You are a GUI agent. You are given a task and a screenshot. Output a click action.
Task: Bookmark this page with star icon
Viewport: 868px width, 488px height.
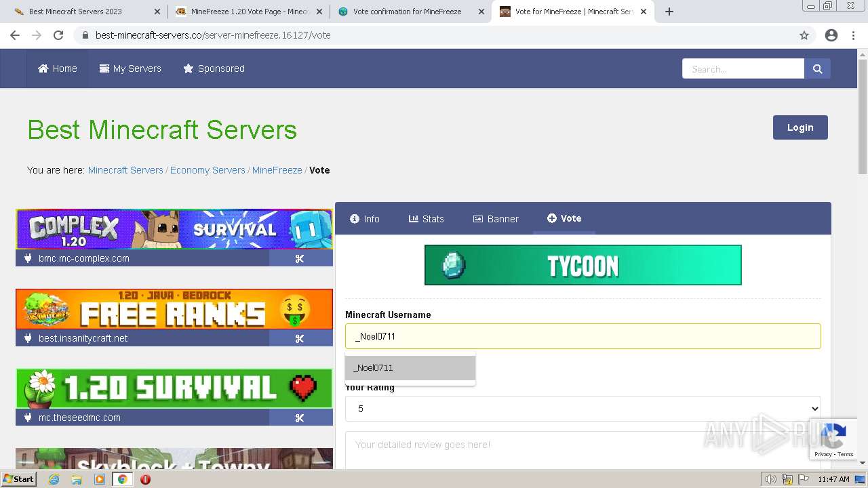804,35
